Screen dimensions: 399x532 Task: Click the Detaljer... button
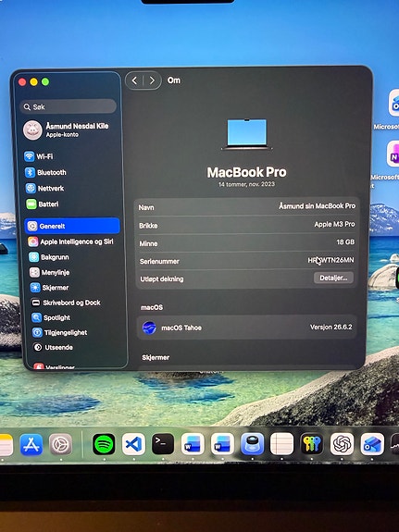click(x=333, y=278)
